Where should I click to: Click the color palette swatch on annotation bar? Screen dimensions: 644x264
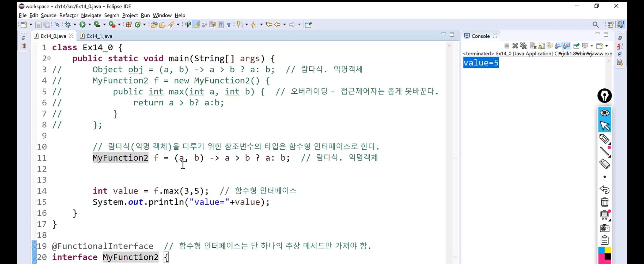click(604, 255)
